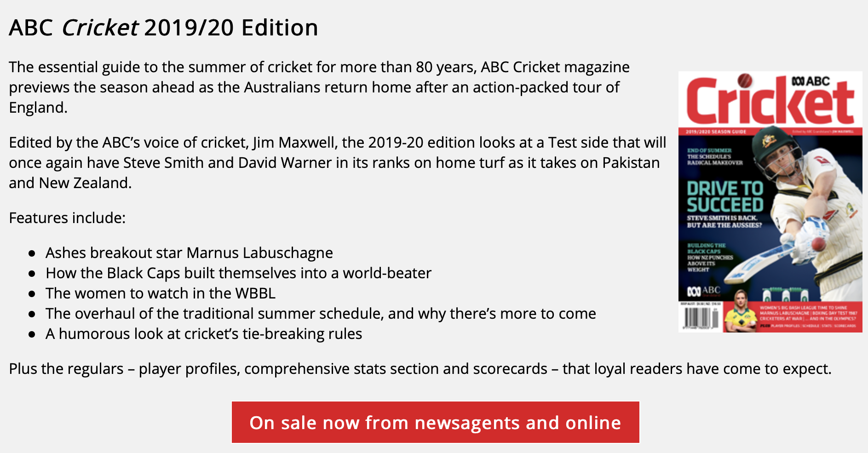The height and width of the screenshot is (453, 868).
Task: Select the 'Ashes breakout star Marnus Labuschagne' bullet
Action: click(189, 253)
